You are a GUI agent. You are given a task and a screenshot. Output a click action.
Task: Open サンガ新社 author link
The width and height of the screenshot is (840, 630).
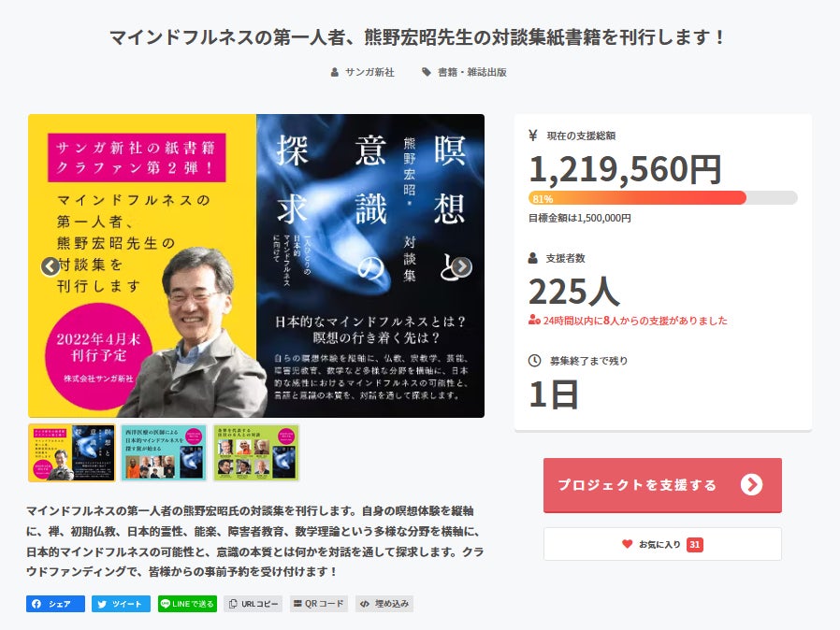[x=363, y=72]
